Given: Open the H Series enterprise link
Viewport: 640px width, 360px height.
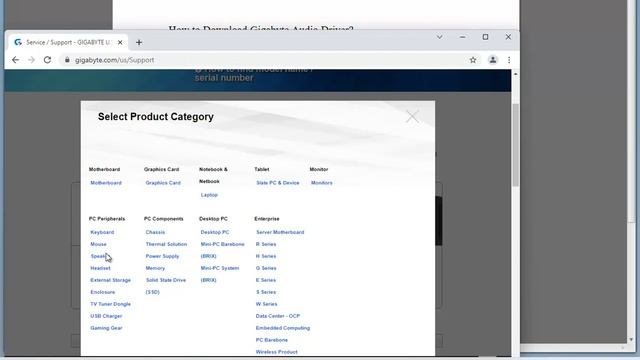Looking at the screenshot, I should [x=266, y=256].
